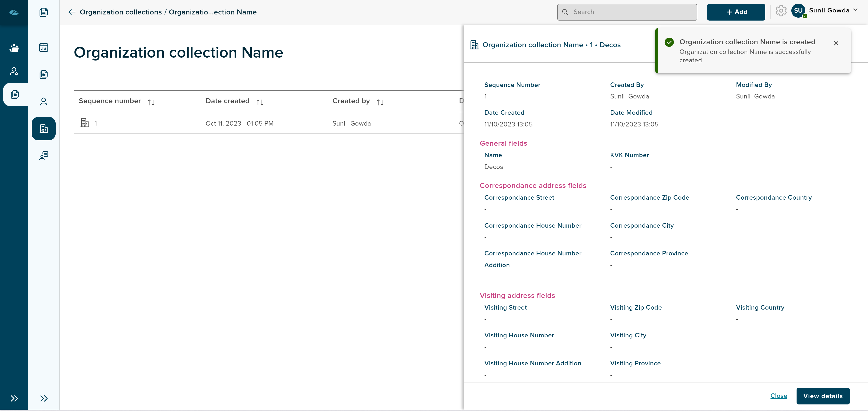Image resolution: width=868 pixels, height=411 pixels.
Task: Open the dashboard chart sidebar icon
Action: tap(43, 47)
